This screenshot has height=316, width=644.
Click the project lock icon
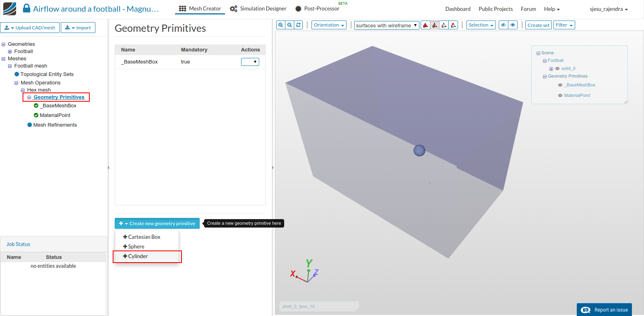[27, 8]
